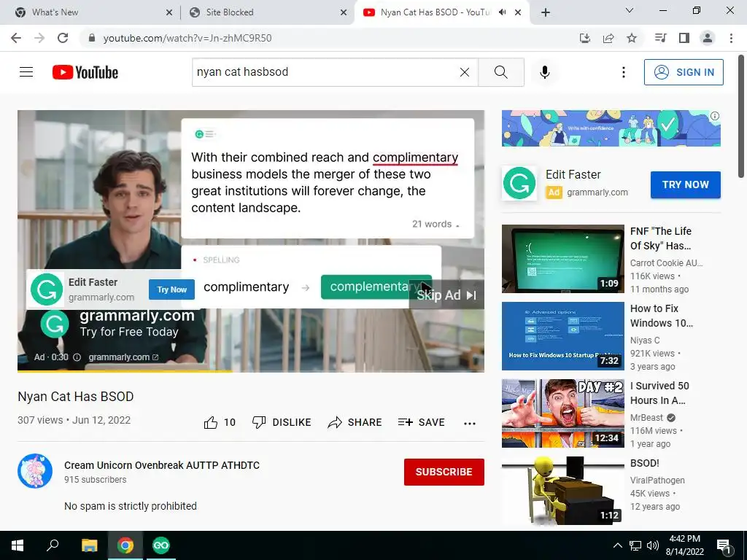Open How to Fix Windows 10 thumbnail
Viewport: 747px width, 560px height.
[x=562, y=335]
